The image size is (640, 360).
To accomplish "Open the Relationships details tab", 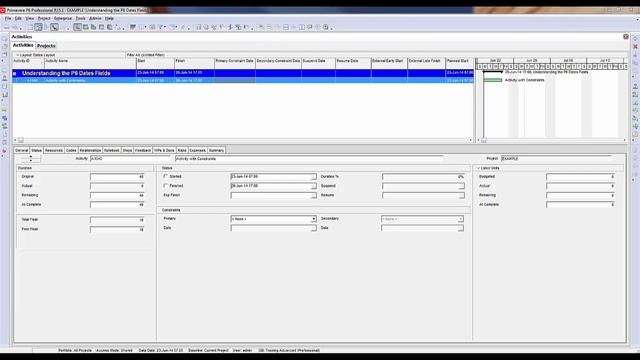I will tap(90, 150).
